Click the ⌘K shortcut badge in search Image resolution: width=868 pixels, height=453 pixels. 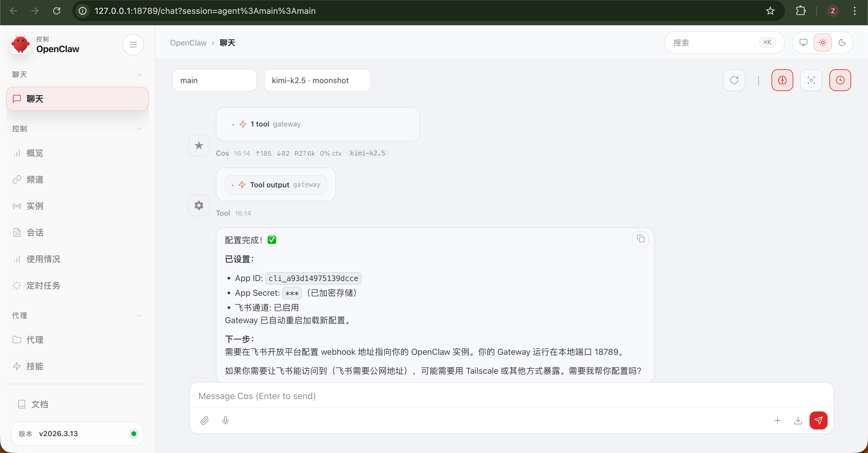[x=767, y=42]
